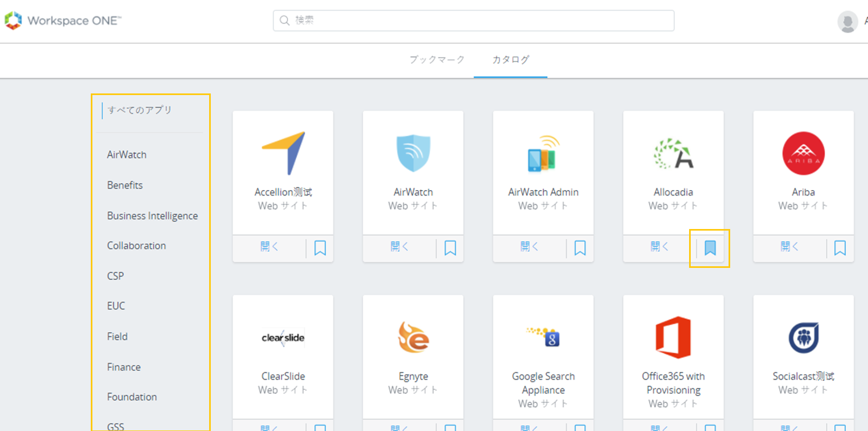Bookmark the AirWatch Web app card

point(450,248)
